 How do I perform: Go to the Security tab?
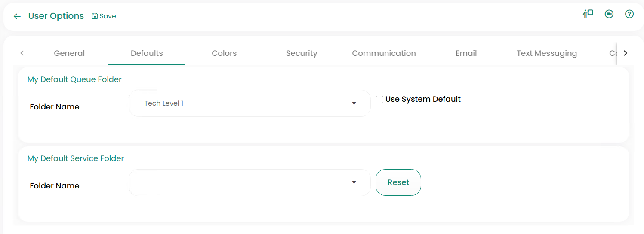[x=302, y=53]
